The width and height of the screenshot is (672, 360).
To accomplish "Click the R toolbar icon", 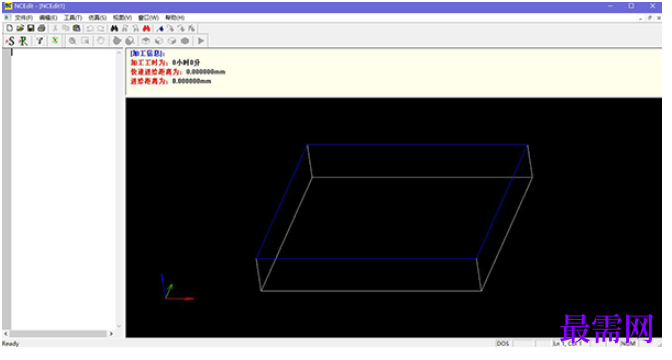I will pos(23,41).
